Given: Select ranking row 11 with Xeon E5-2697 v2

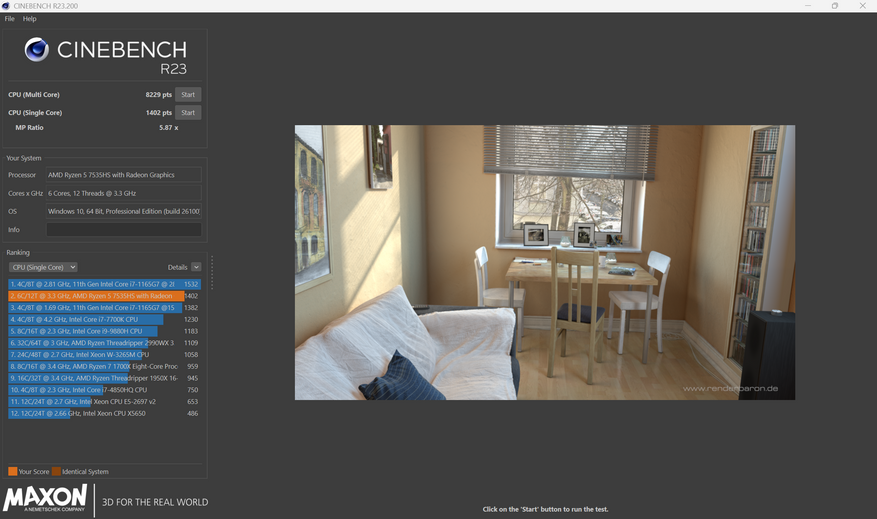Looking at the screenshot, I should tap(105, 402).
